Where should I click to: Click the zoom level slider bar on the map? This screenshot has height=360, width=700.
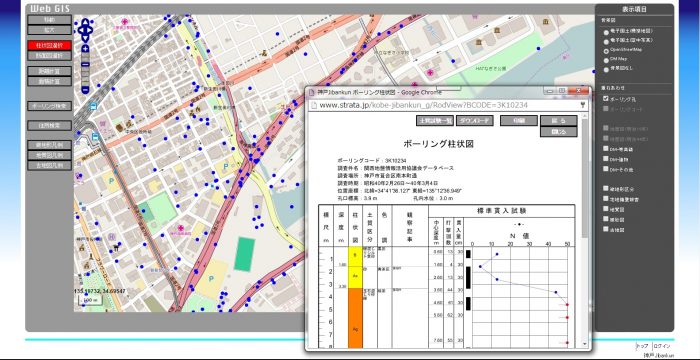click(85, 69)
